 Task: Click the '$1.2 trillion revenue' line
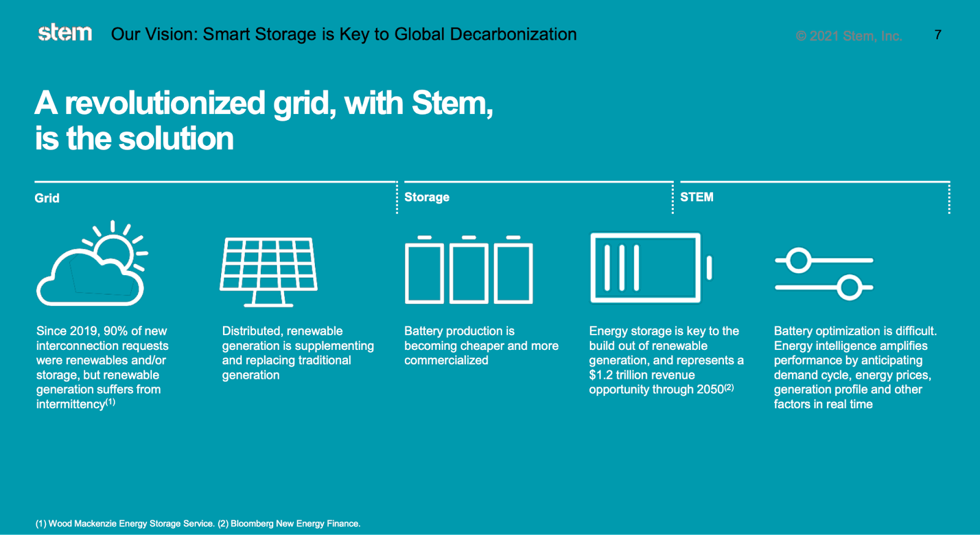pyautogui.click(x=642, y=375)
